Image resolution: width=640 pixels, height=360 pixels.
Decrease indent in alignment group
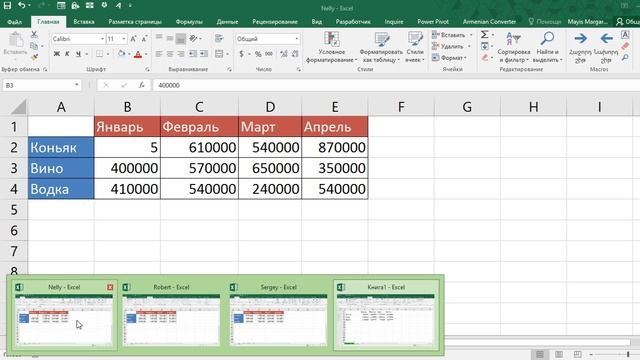tap(193, 54)
